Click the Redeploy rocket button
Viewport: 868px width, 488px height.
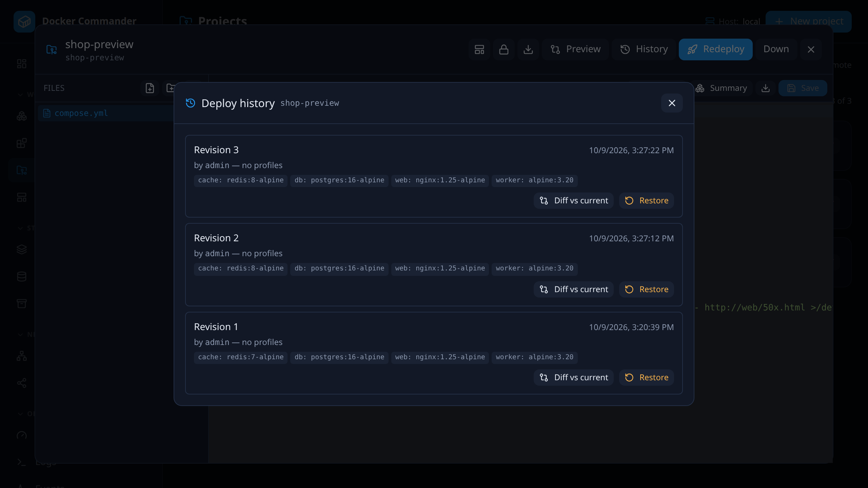click(715, 49)
